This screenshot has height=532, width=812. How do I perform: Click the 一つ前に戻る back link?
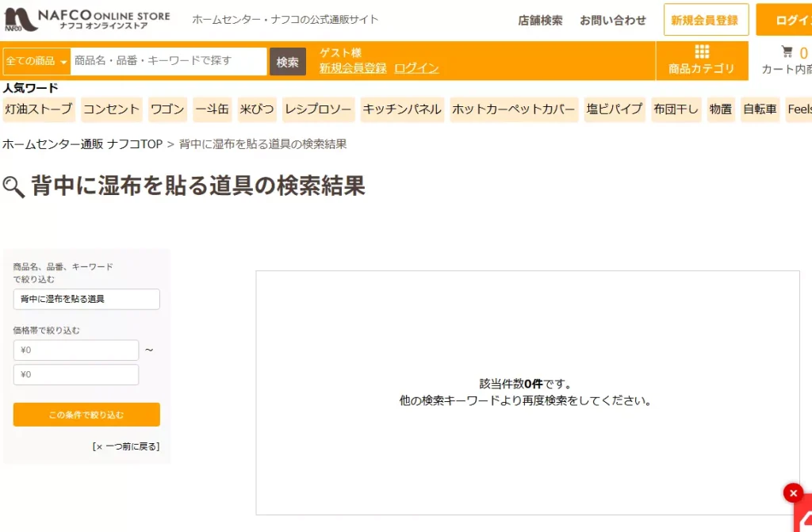click(126, 446)
